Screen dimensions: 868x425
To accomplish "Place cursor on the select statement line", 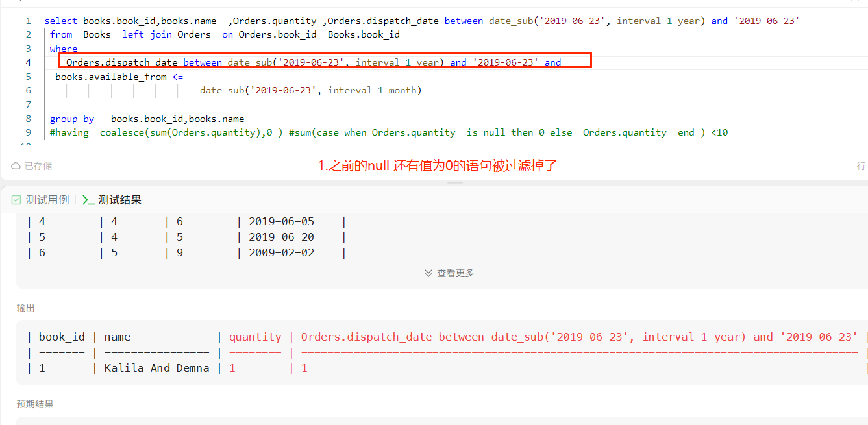I will (422, 21).
